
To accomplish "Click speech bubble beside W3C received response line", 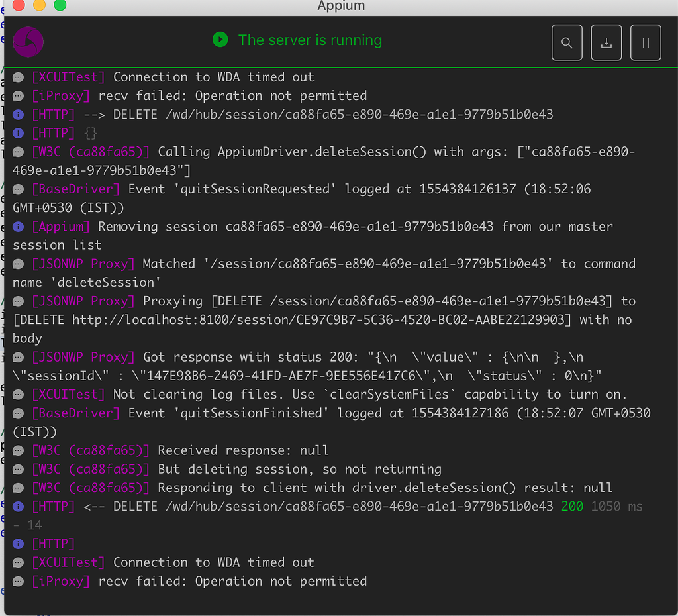I will pos(18,450).
